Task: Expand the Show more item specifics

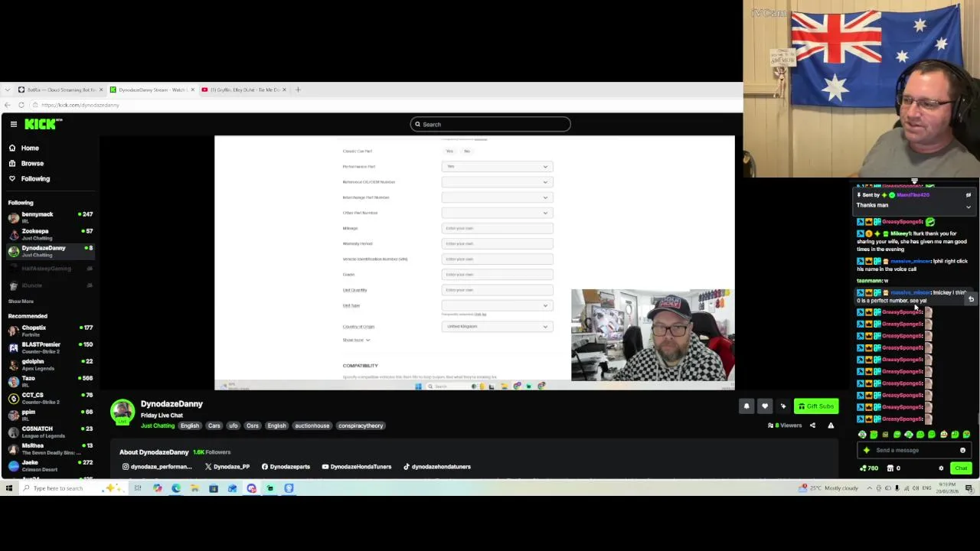Action: 356,340
